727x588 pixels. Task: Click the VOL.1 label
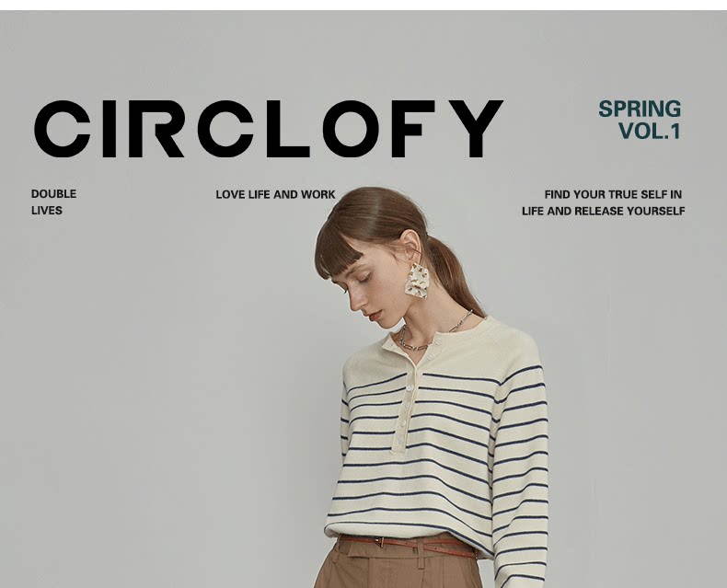[650, 132]
